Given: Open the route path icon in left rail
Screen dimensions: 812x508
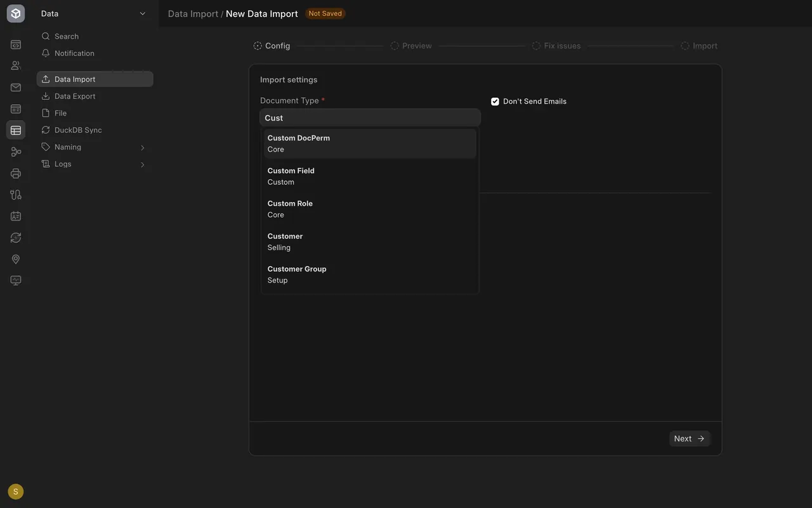Looking at the screenshot, I should pyautogui.click(x=16, y=195).
